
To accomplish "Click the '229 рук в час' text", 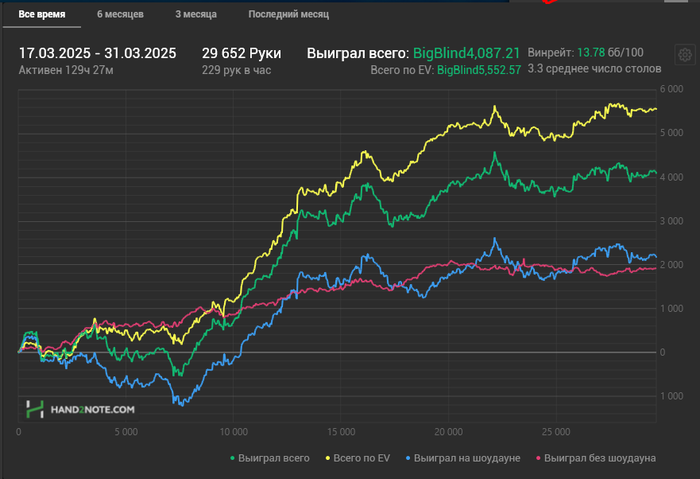I will (x=237, y=70).
